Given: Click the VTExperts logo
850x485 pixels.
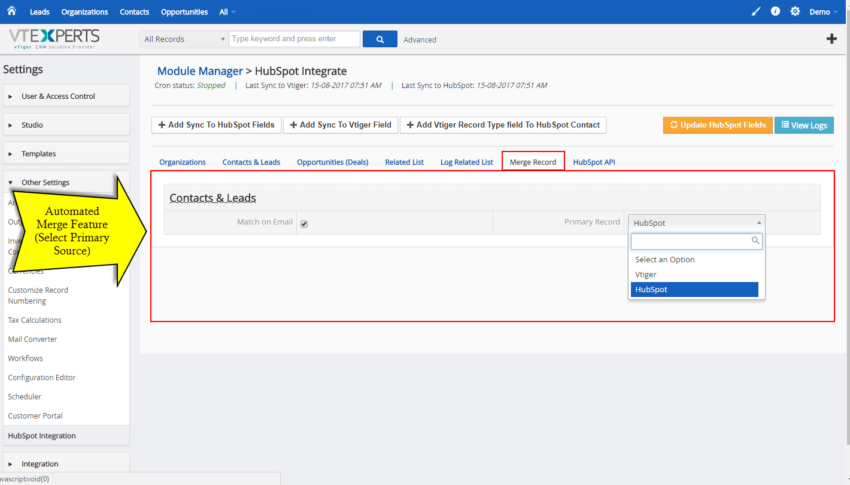Looking at the screenshot, I should click(x=54, y=39).
